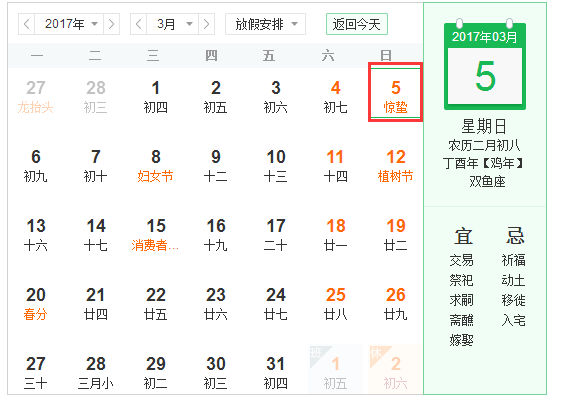This screenshot has width=565, height=400.
Task: Select March 20 春分 date
Action: (x=36, y=304)
